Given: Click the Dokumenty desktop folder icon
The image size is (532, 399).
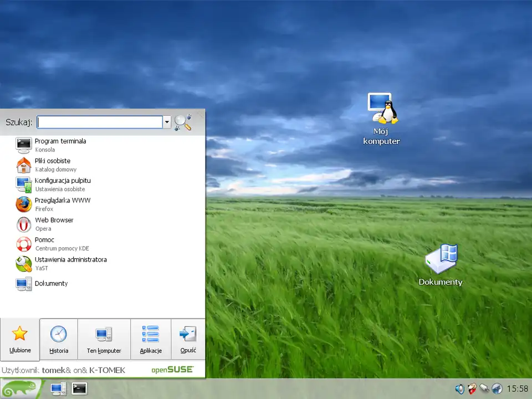Looking at the screenshot, I should [441, 259].
